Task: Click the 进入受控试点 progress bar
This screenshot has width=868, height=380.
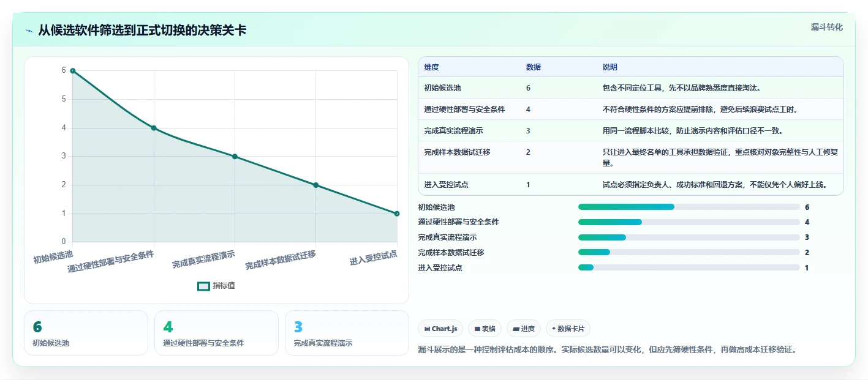Action: [689, 267]
